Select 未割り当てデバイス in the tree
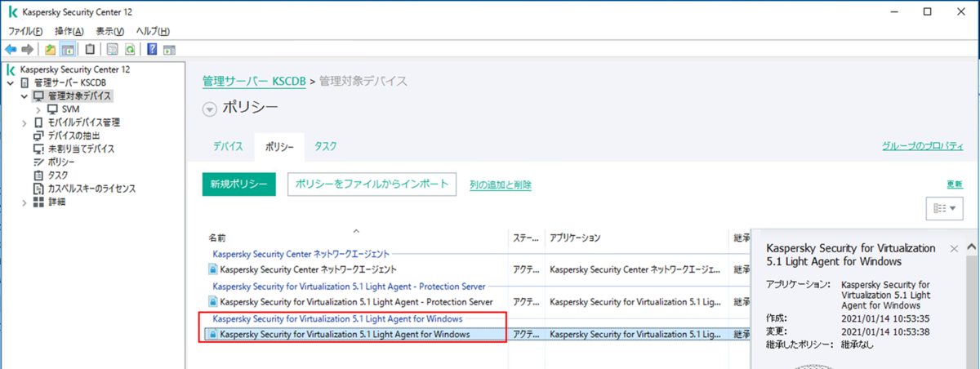Viewport: 980px width, 369px height. click(81, 149)
